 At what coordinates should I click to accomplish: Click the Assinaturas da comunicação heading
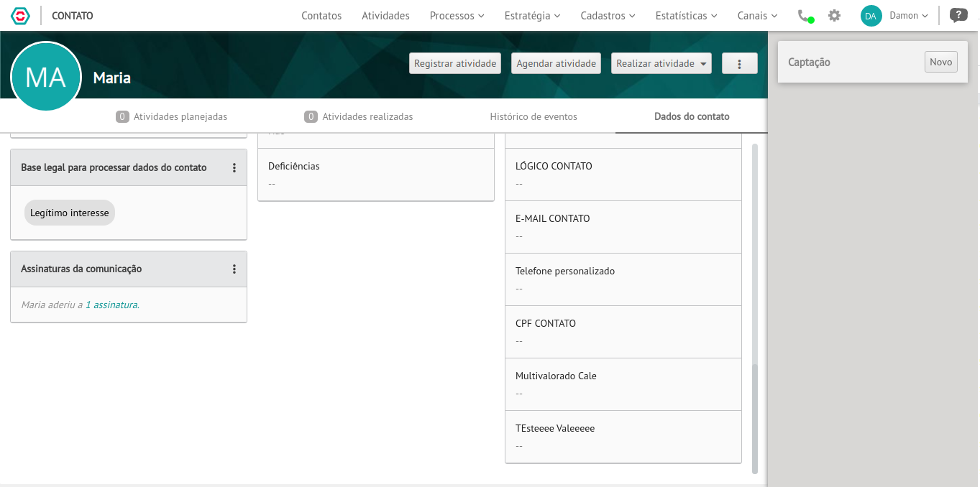(81, 269)
